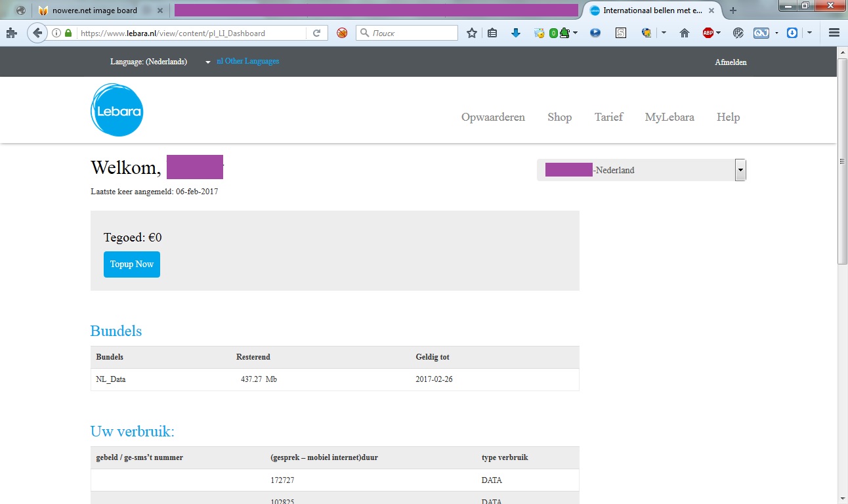Click the green counter badge showing 0

553,33
